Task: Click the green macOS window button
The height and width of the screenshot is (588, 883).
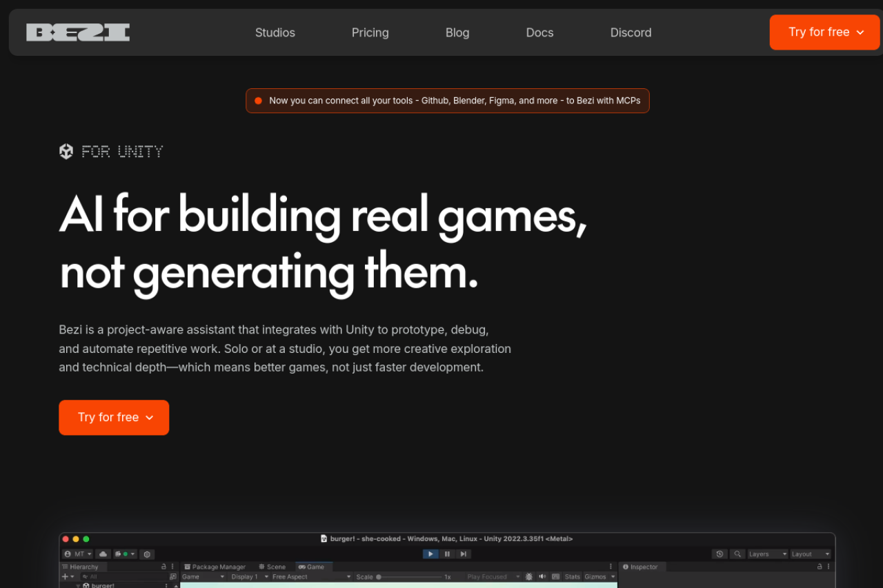Action: (x=86, y=539)
